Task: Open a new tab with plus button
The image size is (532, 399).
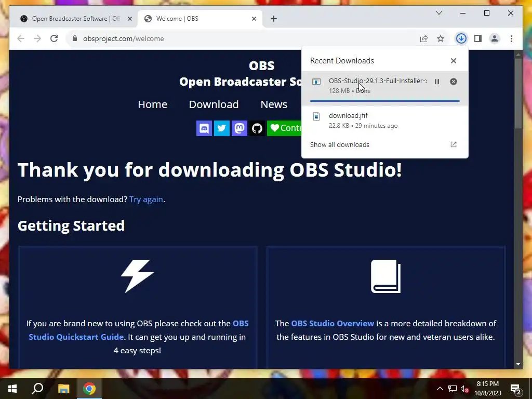Action: pos(274,19)
